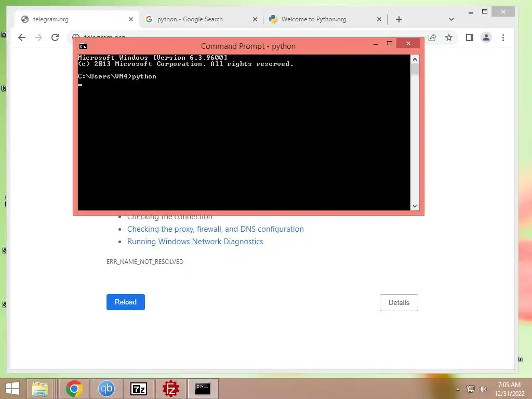Screen dimensions: 532x399
Task: Click the Command Prompt title bar text
Action: coord(248,46)
